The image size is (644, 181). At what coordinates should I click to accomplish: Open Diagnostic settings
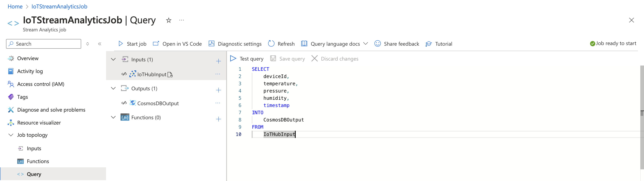click(235, 44)
